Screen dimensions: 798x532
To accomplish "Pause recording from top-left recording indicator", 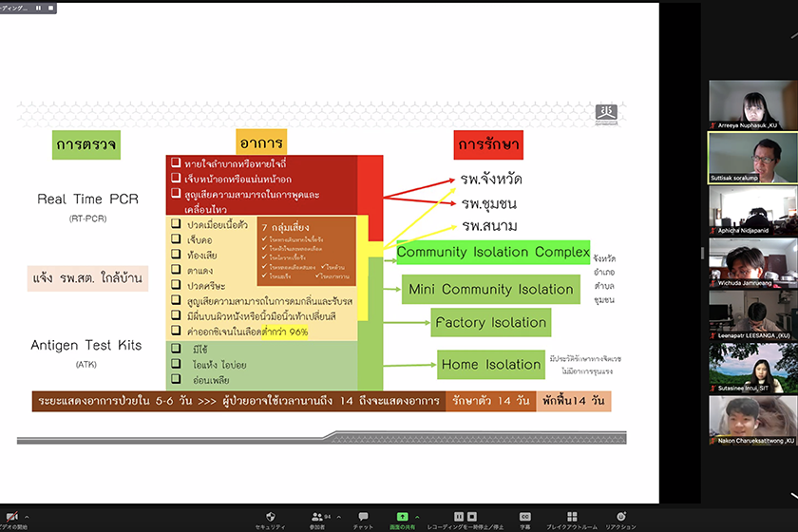I will 38,7.
